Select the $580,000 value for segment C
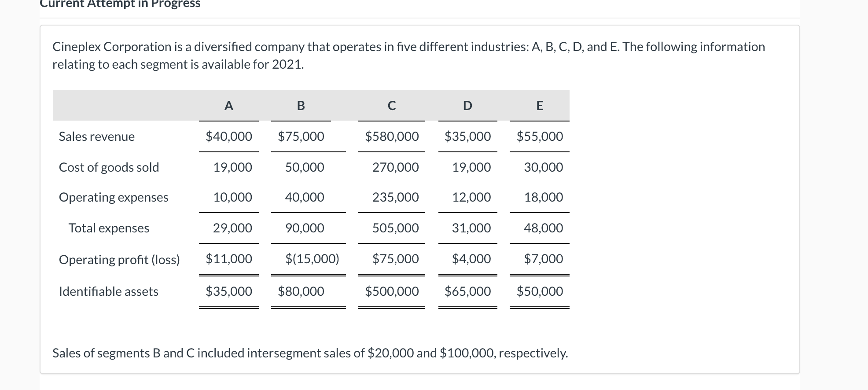868x390 pixels. [391, 136]
